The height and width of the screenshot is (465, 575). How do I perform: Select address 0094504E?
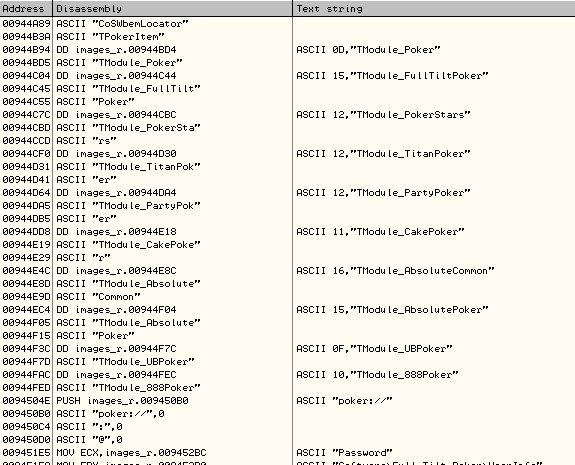tap(26, 401)
